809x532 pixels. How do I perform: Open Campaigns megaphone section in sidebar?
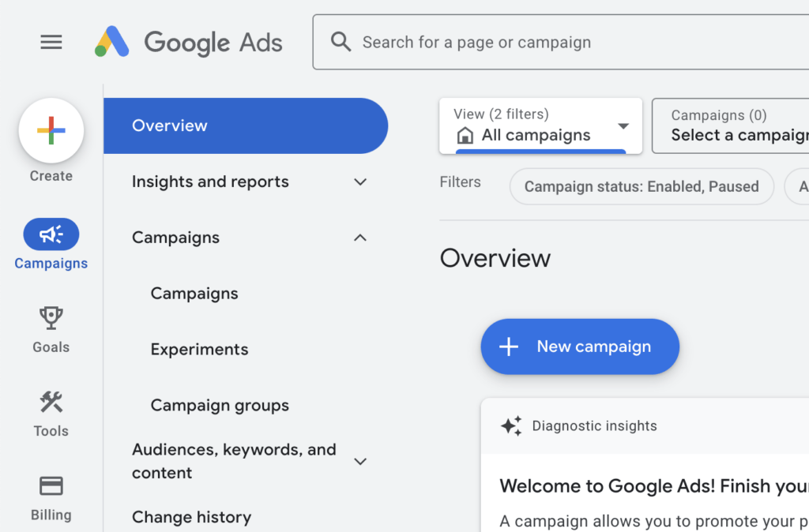coord(51,244)
